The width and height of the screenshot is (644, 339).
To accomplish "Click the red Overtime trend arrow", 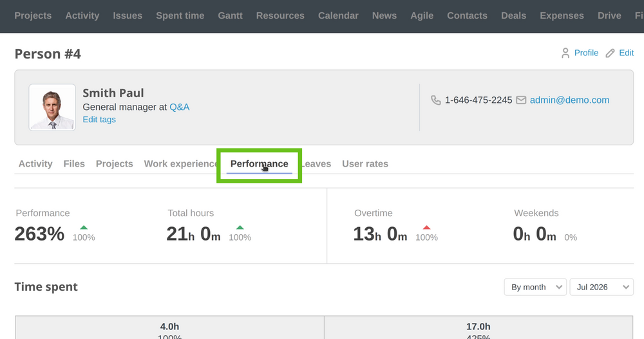I will [x=426, y=227].
